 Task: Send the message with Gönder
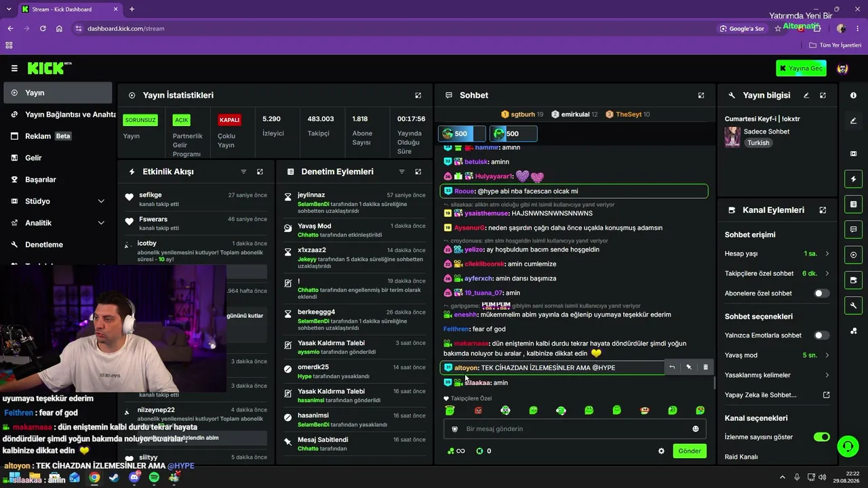pyautogui.click(x=690, y=451)
